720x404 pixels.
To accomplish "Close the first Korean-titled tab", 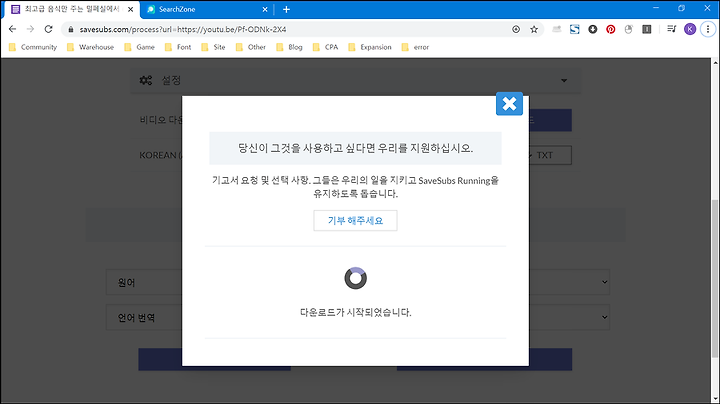I will click(130, 9).
